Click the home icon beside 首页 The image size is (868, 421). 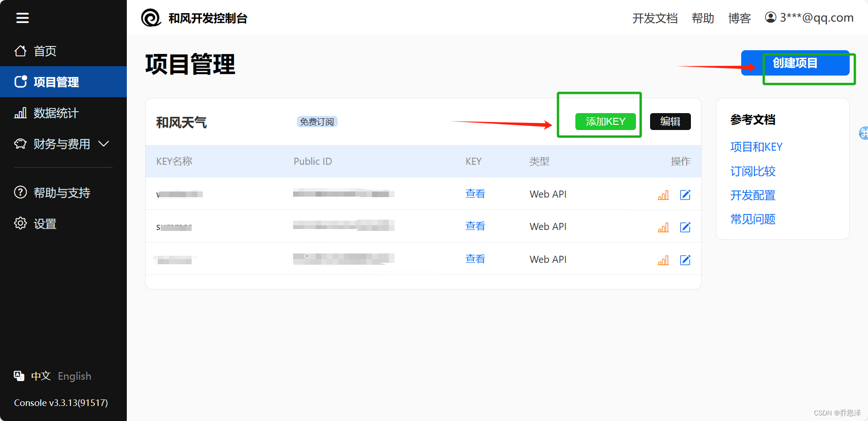[x=21, y=51]
